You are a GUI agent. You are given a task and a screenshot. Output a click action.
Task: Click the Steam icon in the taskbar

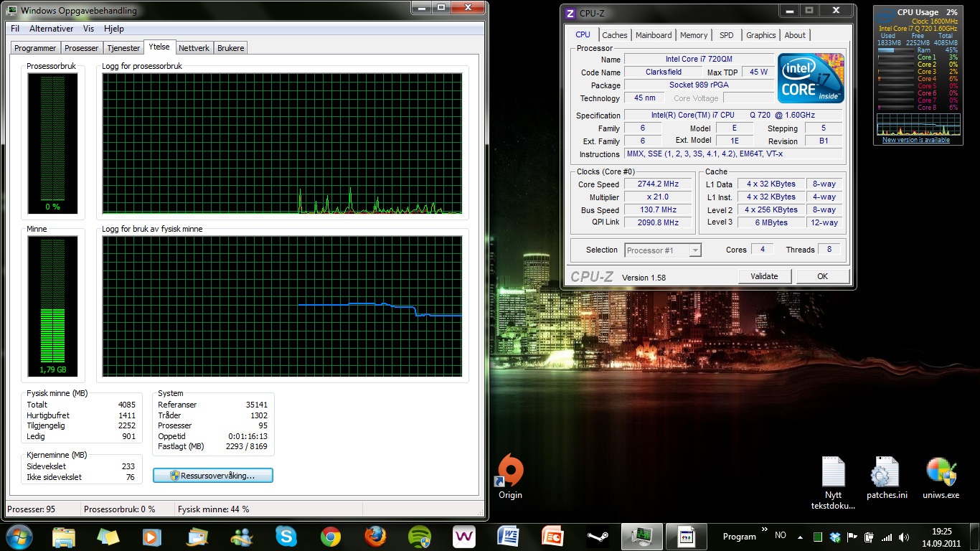[597, 537]
